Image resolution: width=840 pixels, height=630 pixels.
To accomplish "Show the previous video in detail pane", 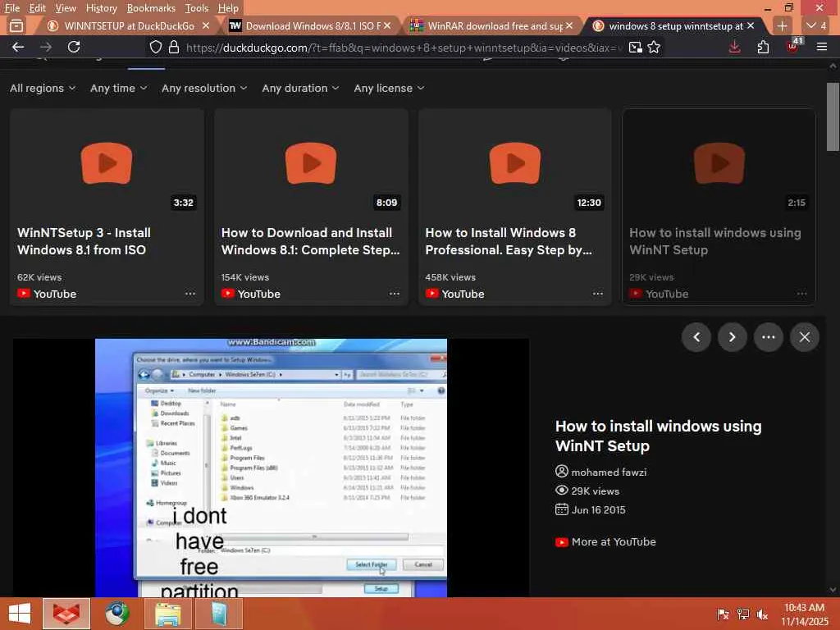I will tap(696, 337).
